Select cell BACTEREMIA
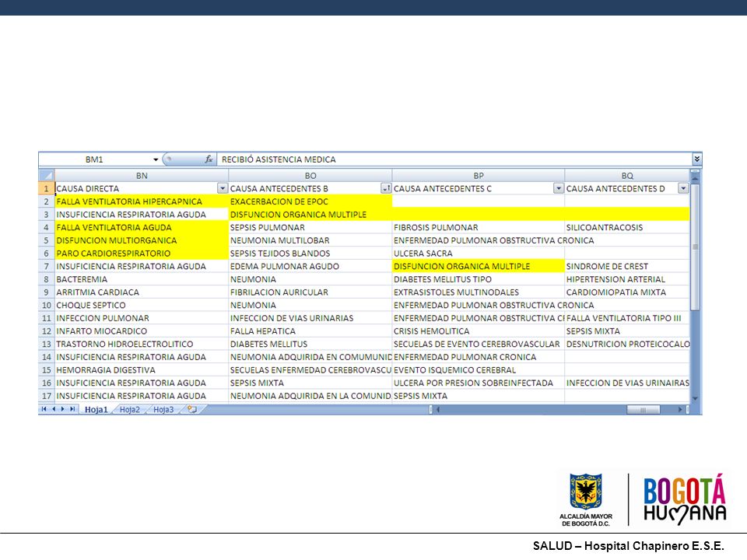This screenshot has width=747, height=560. (142, 279)
